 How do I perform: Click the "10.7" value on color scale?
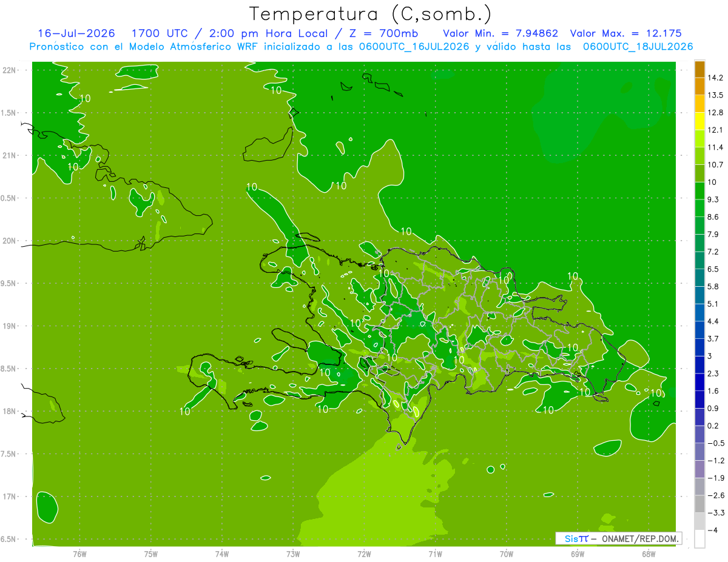click(716, 165)
